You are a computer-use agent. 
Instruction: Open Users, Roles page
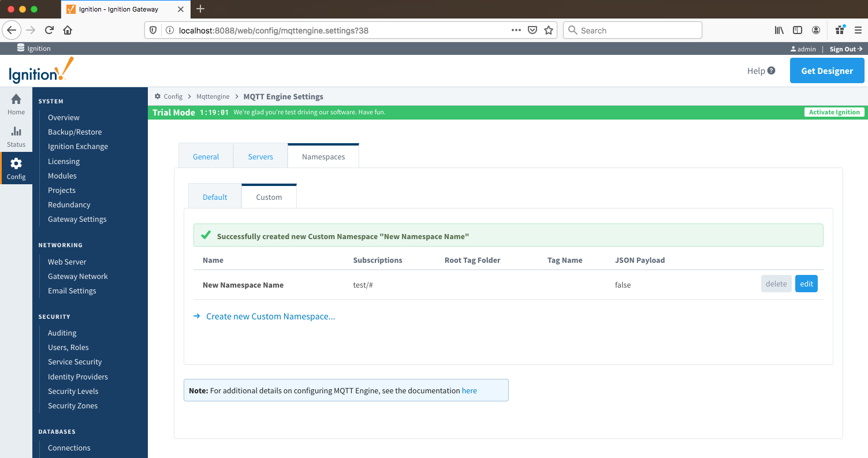click(68, 347)
